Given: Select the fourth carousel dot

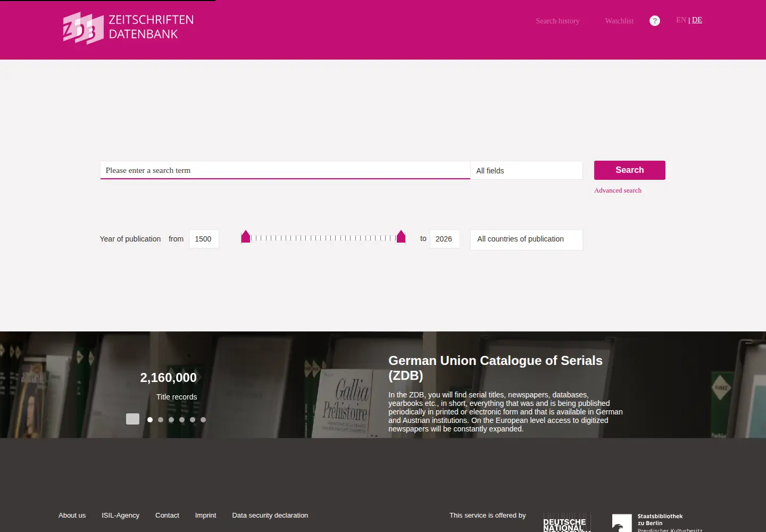Looking at the screenshot, I should pyautogui.click(x=182, y=420).
